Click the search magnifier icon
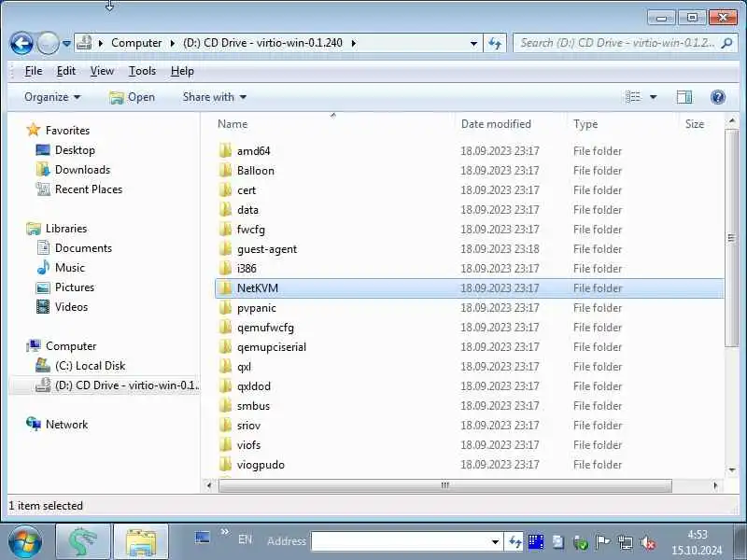This screenshot has height=560, width=747. [726, 43]
